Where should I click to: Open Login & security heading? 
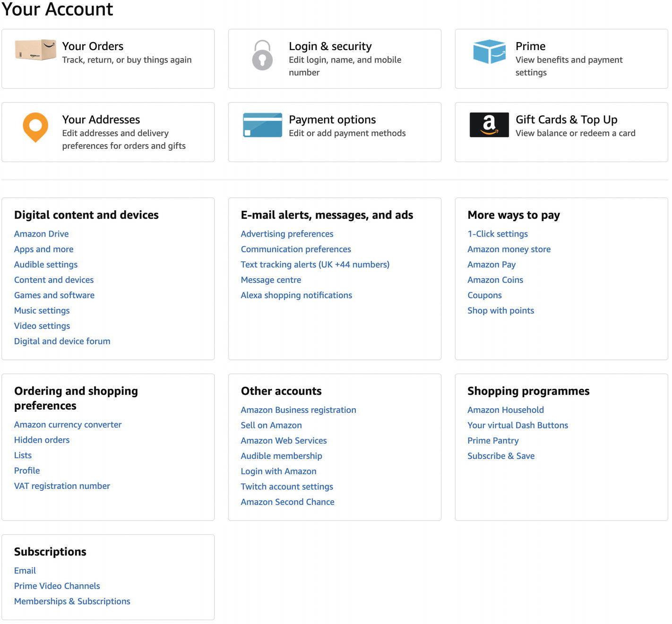pos(330,46)
